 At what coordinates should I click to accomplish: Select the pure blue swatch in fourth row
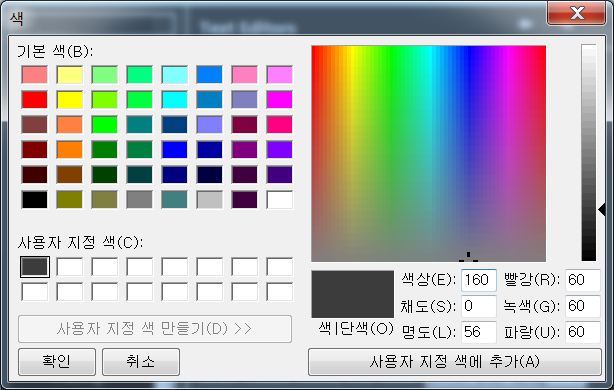175,150
